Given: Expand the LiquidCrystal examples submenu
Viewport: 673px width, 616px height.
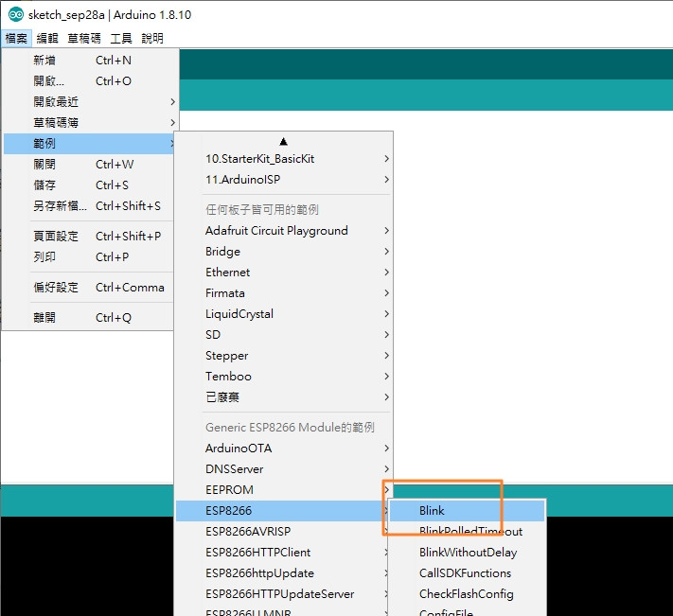Looking at the screenshot, I should (283, 313).
